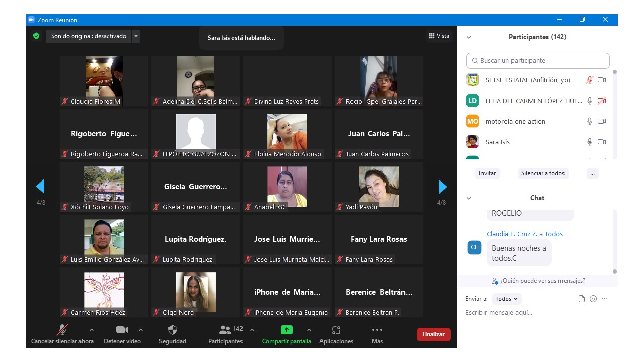
Task: Select Olga Nora video tile
Action: coord(196,292)
